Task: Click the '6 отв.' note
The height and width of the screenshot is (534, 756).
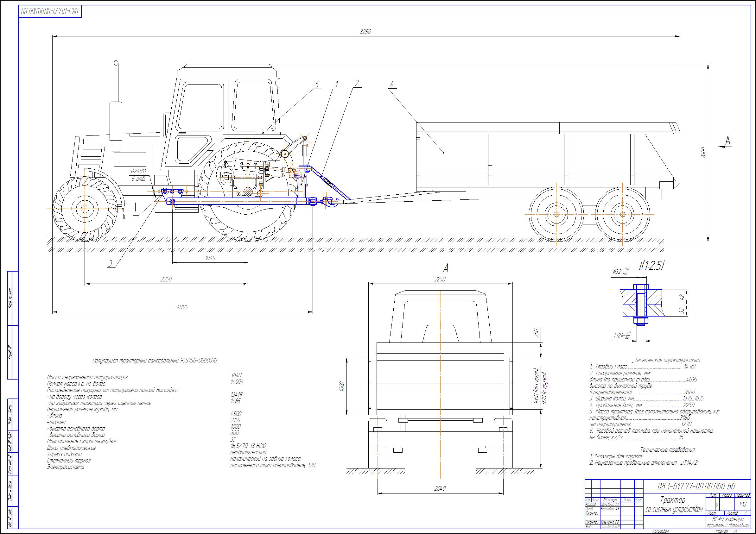Action: click(x=138, y=179)
